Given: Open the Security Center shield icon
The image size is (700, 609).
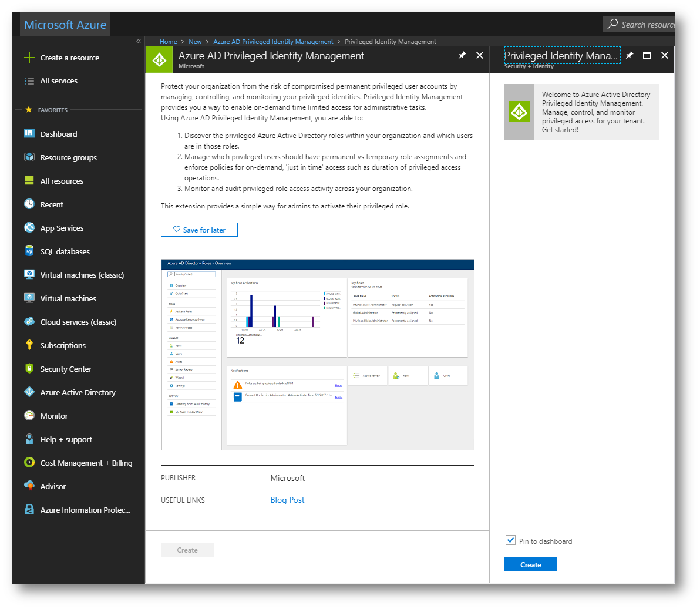Looking at the screenshot, I should [29, 368].
